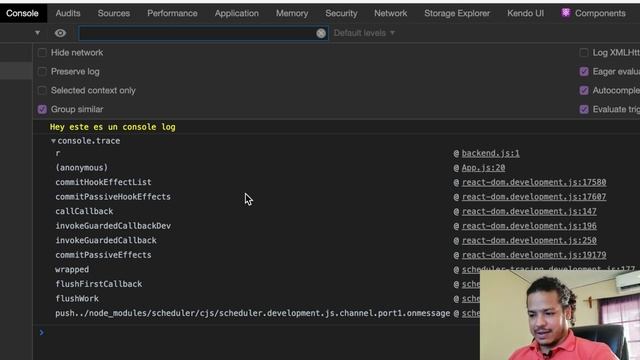This screenshot has width=640, height=360.
Task: Open the React Components tab
Action: pyautogui.click(x=600, y=13)
